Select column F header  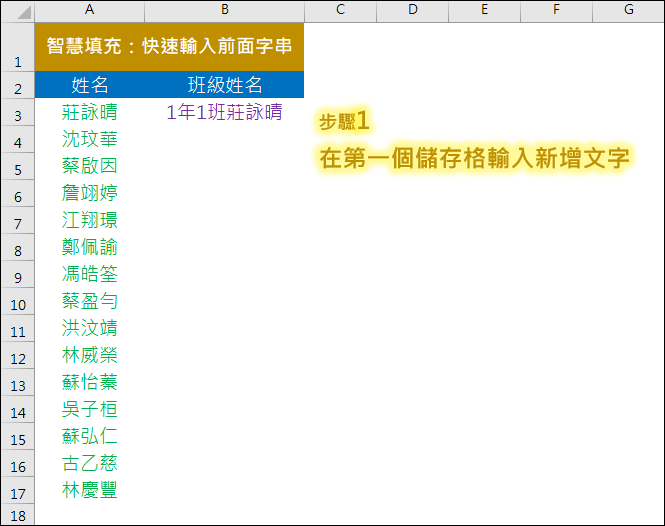point(556,11)
